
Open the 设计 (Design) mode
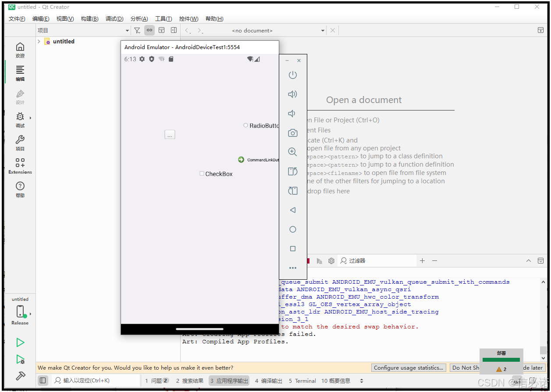pyautogui.click(x=20, y=96)
